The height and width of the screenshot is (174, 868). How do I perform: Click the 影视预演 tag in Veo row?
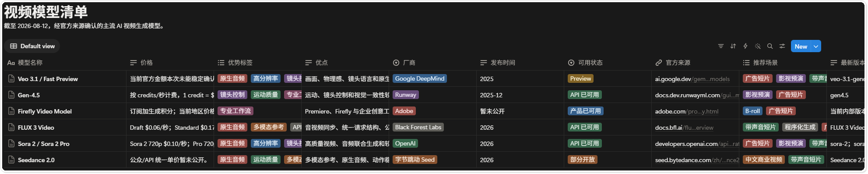(791, 78)
